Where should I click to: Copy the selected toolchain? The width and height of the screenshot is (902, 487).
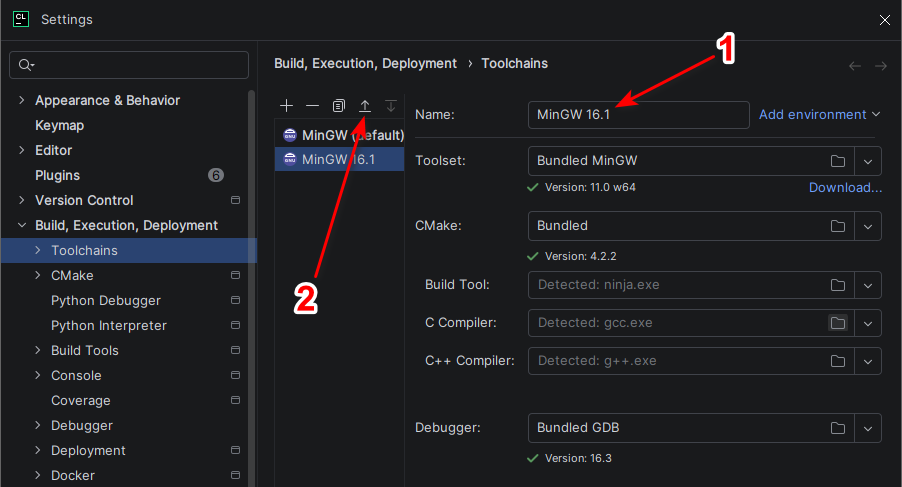click(339, 106)
